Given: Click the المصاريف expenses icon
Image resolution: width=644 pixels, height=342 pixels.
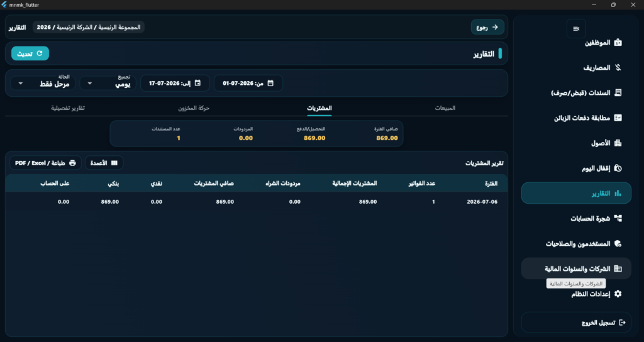Looking at the screenshot, I should pos(618,68).
